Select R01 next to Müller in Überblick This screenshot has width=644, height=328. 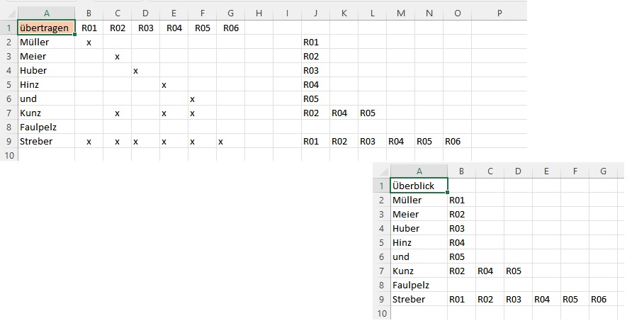tap(462, 200)
